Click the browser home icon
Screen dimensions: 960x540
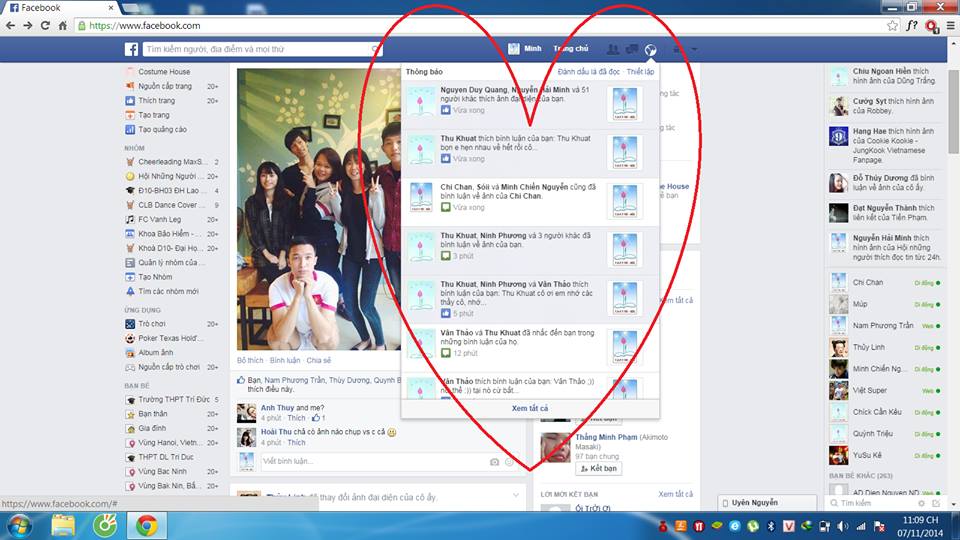[62, 25]
